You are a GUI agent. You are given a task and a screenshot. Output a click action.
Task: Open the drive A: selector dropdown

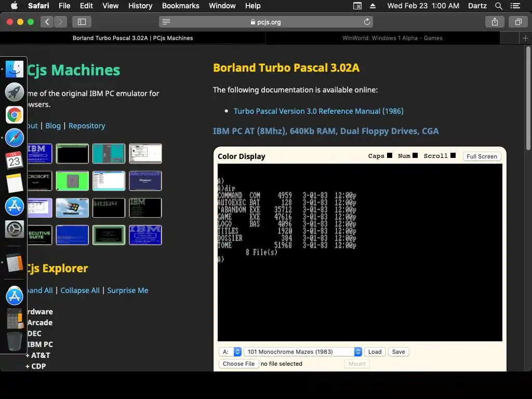tap(230, 352)
